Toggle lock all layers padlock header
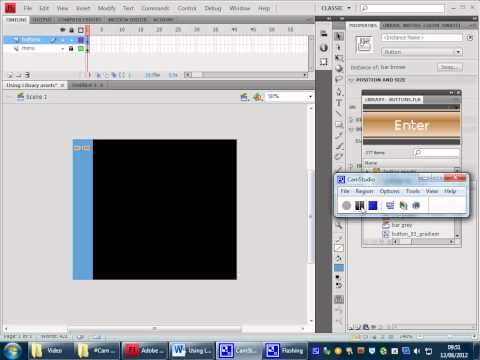480x360 pixels. coord(71,30)
